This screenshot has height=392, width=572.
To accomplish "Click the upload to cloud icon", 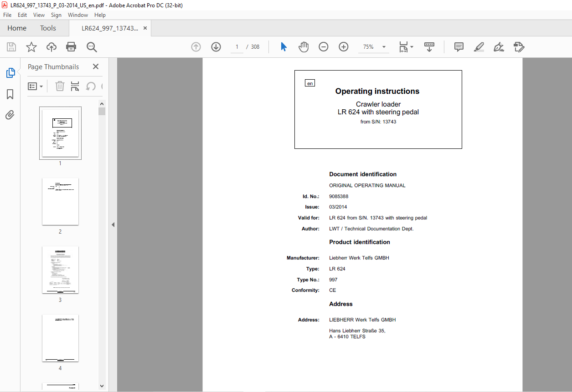I will [x=52, y=47].
